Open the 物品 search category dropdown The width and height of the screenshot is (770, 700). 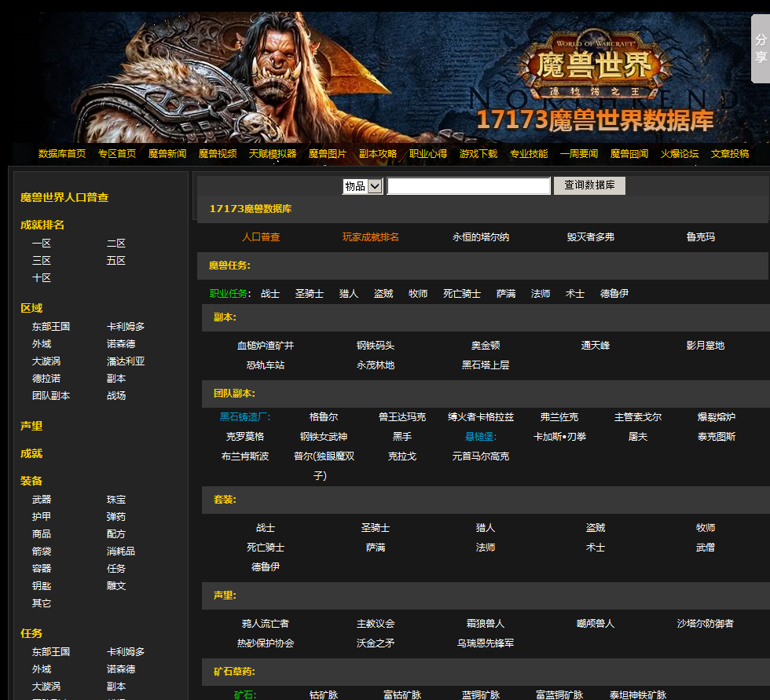(x=362, y=186)
